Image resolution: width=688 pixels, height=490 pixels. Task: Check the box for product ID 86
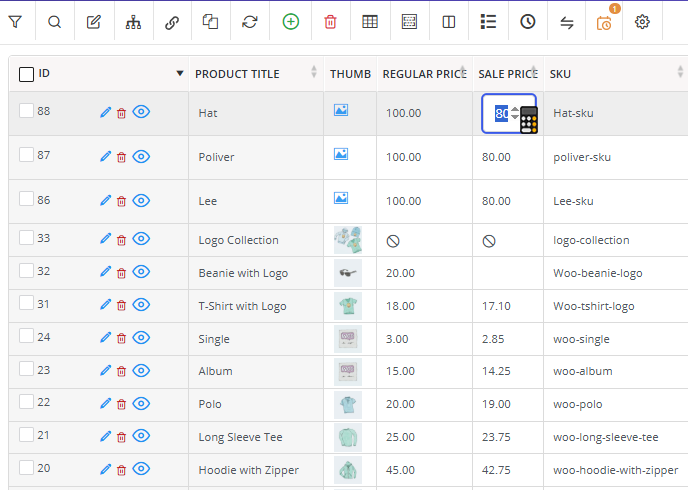pyautogui.click(x=26, y=199)
